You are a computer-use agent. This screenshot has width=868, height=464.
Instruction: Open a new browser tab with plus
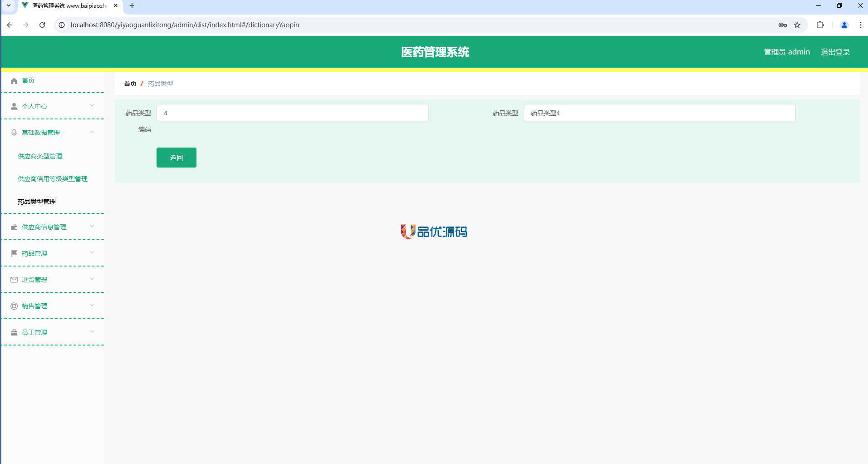pos(132,6)
